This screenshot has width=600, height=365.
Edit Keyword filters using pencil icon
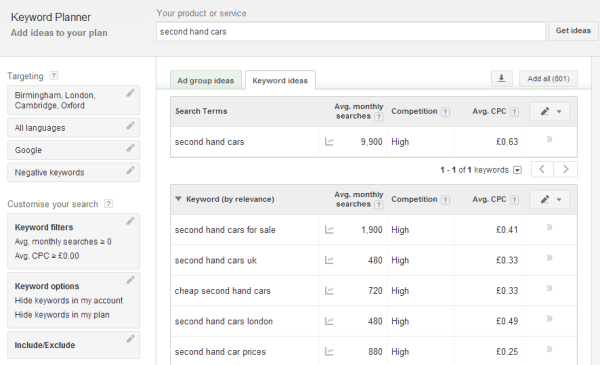(130, 221)
